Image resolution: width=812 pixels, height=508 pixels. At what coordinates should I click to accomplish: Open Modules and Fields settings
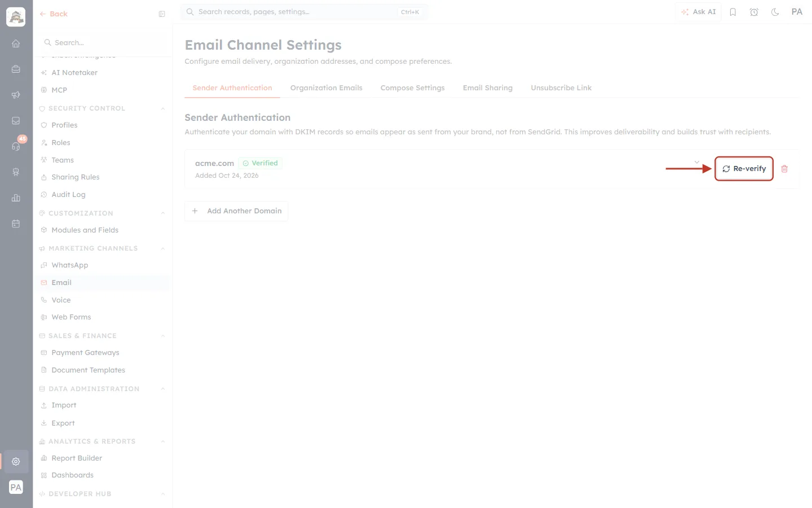pyautogui.click(x=85, y=230)
